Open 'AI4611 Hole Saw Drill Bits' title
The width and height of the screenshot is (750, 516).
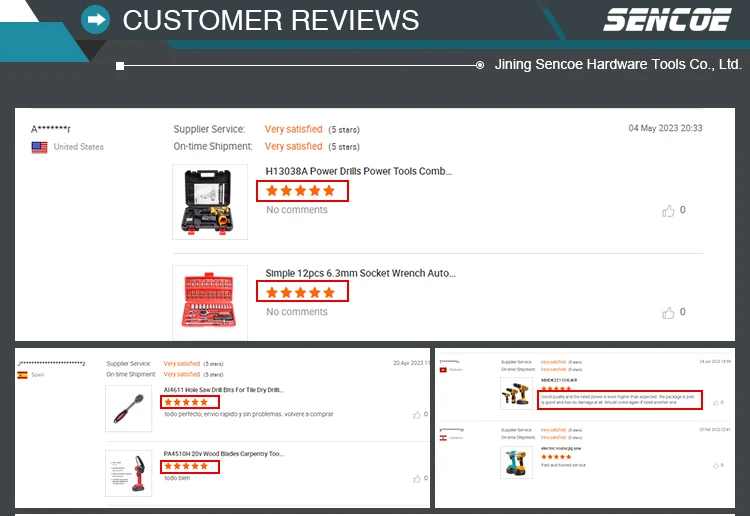click(223, 390)
